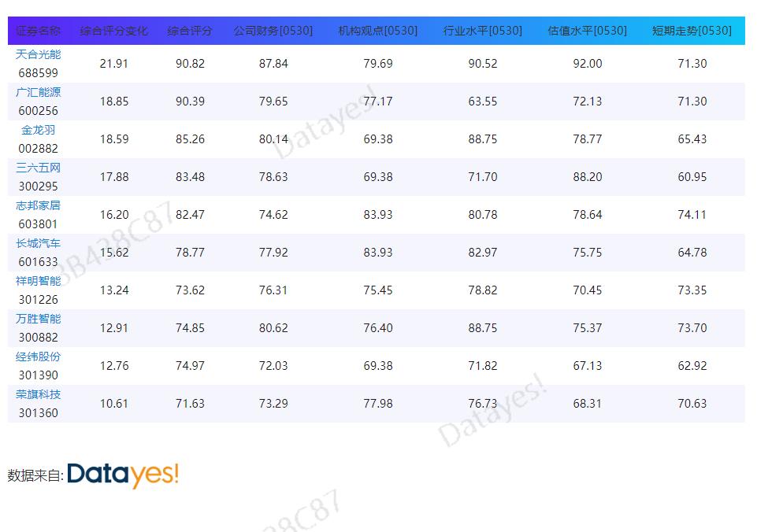Click score change value 13.24
757x532 pixels.
point(114,290)
